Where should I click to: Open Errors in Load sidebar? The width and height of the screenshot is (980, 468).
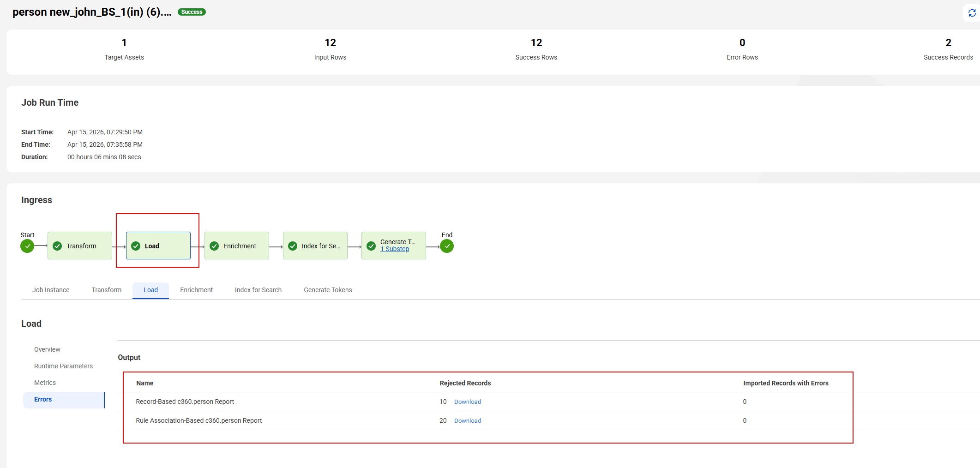64,400
